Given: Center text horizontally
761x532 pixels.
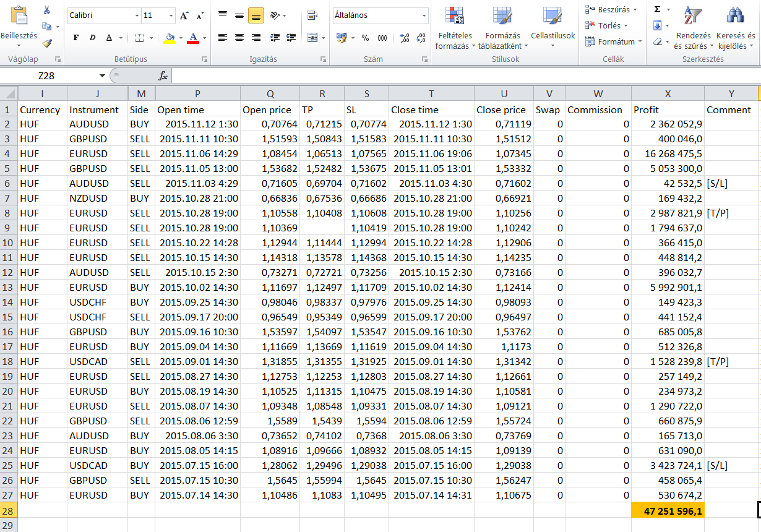Looking at the screenshot, I should tap(239, 38).
